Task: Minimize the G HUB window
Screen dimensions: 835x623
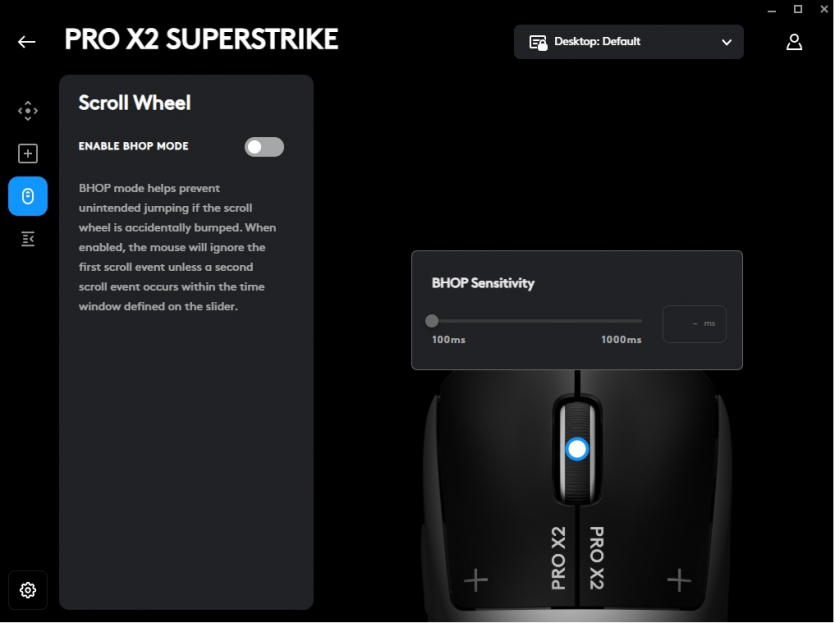Action: tap(772, 9)
